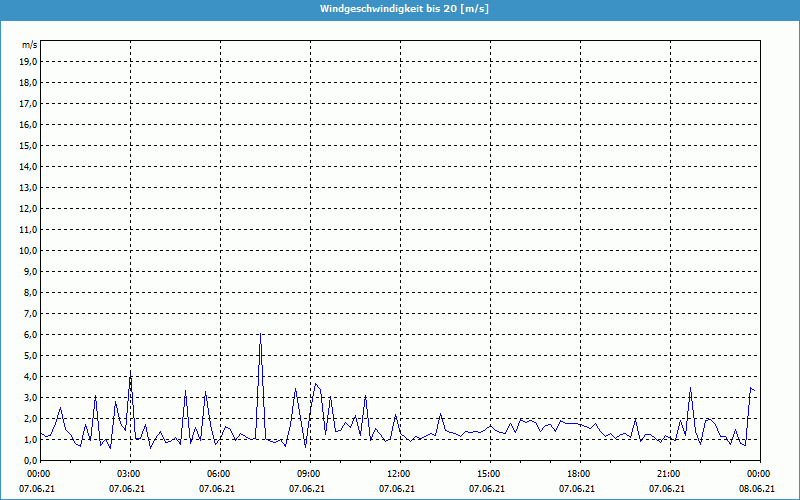This screenshot has width=800, height=500.
Task: Click the 6,0 y-axis value label
Action: [30, 334]
